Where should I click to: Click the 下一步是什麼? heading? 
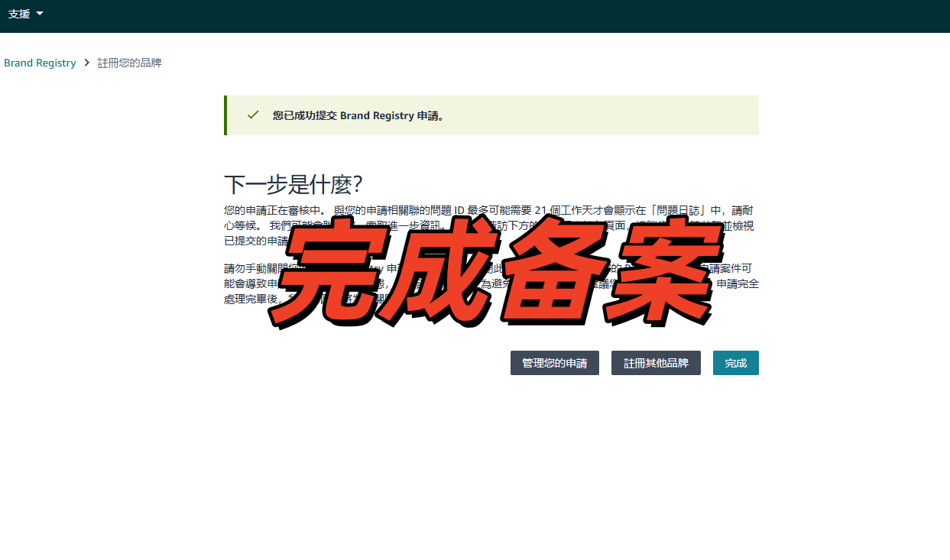(x=293, y=184)
